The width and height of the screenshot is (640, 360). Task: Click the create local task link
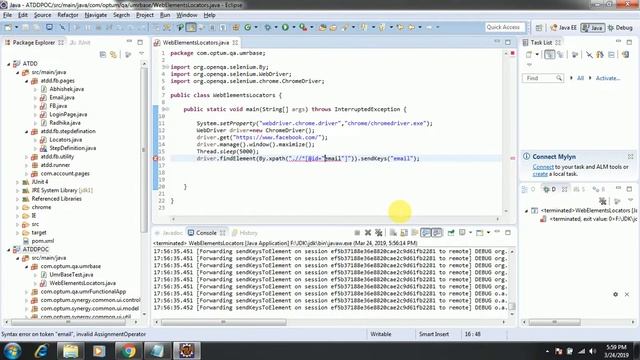(540, 174)
